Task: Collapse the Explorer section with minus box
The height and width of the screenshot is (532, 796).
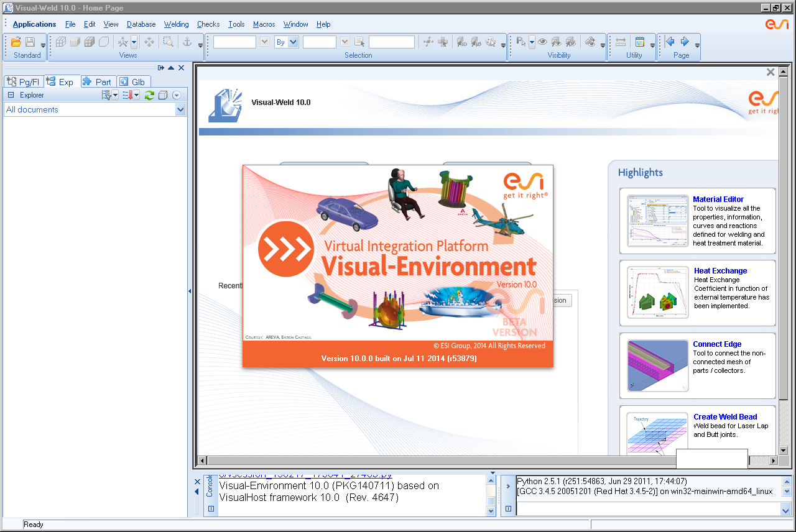Action: [11, 95]
